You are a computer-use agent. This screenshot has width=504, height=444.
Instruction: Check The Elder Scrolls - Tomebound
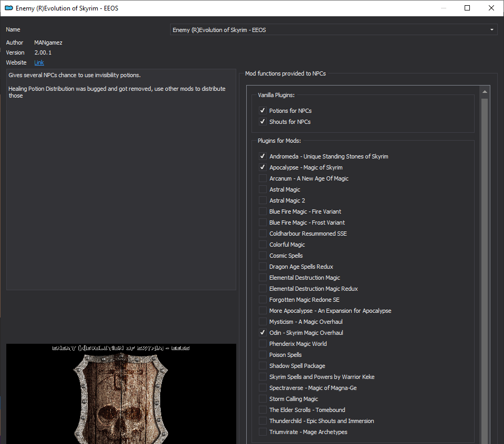coord(262,409)
